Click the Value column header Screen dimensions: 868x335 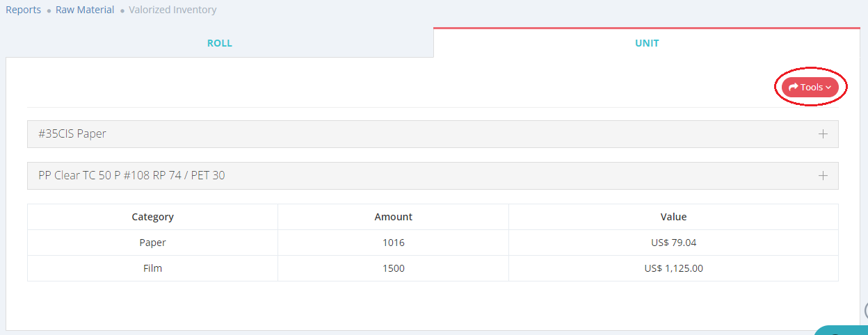(673, 217)
